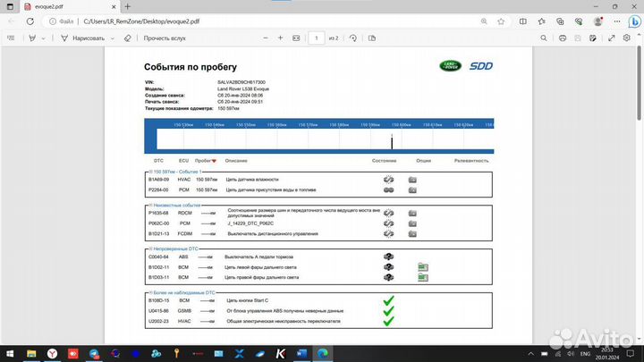This screenshot has height=362, width=644.
Task: Toggle the PDF table of contents
Action: click(11, 38)
